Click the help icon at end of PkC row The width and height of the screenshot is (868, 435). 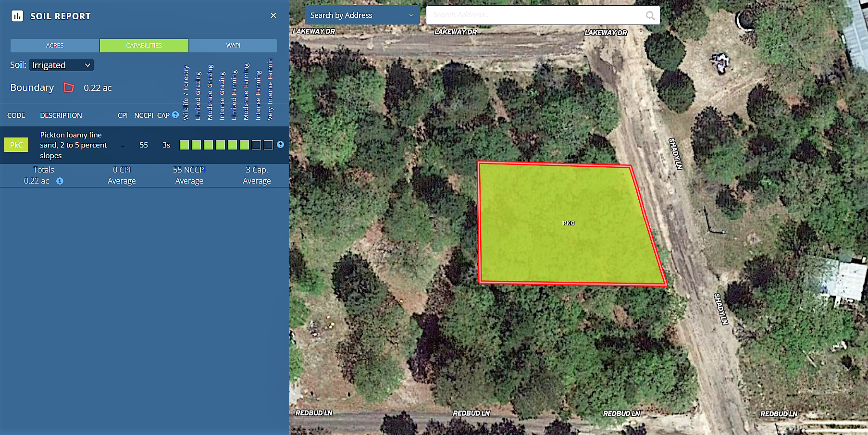point(280,145)
